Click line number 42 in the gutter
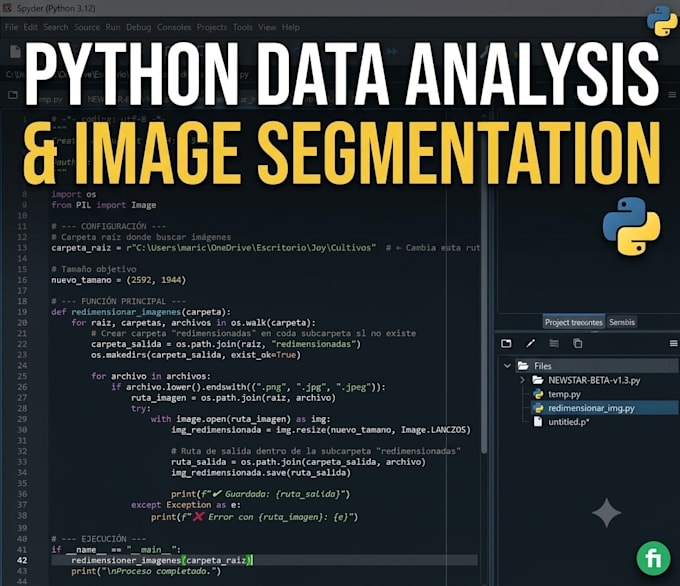Screen dimensions: 680x586 [22, 560]
